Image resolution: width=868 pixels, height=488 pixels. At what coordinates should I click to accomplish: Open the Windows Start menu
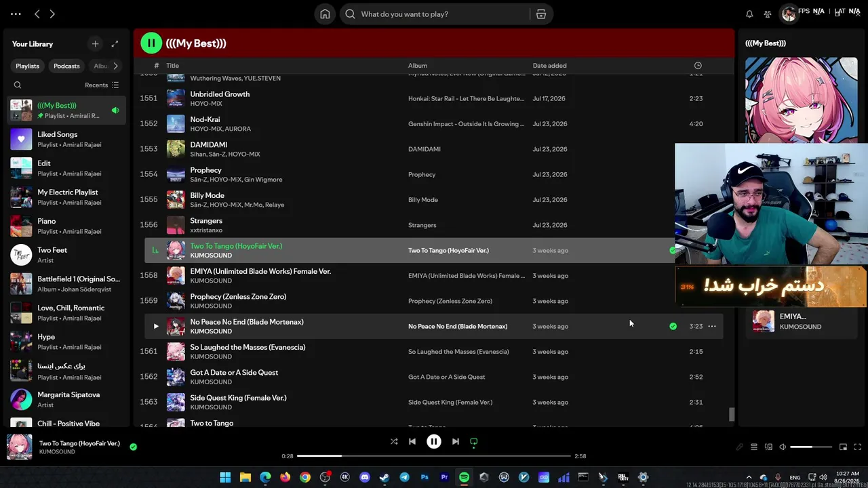225,477
